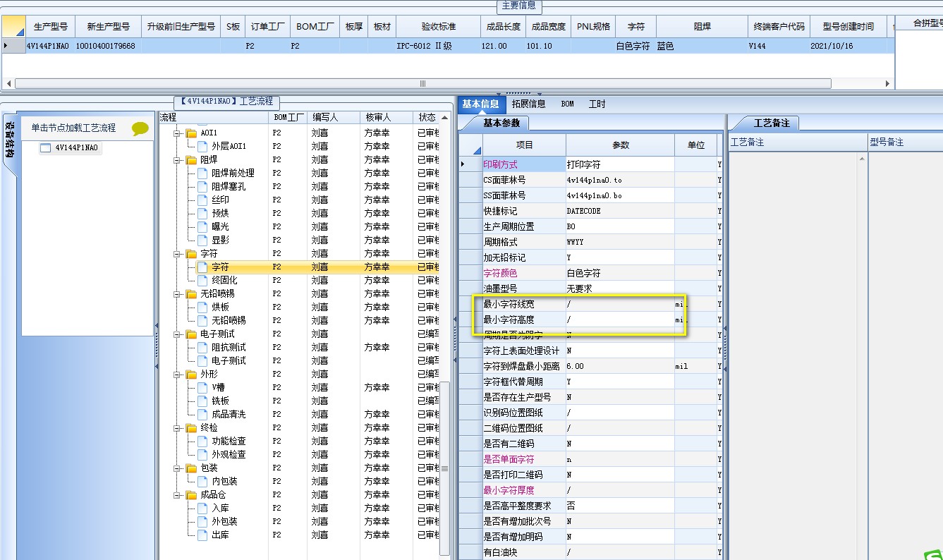Click the scroll-up arrow of the process tree
The width and height of the screenshot is (943, 560).
(x=444, y=117)
